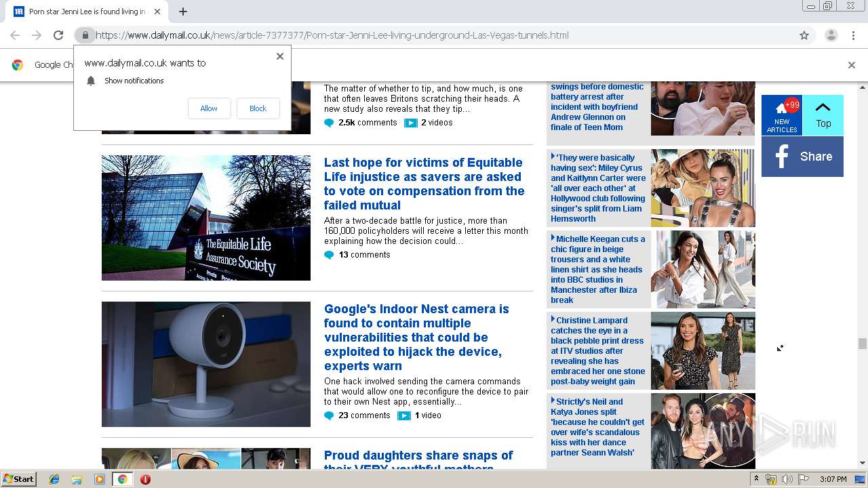Open Windows Explorer folder on taskbar
This screenshot has height=488, width=868.
coord(77,479)
